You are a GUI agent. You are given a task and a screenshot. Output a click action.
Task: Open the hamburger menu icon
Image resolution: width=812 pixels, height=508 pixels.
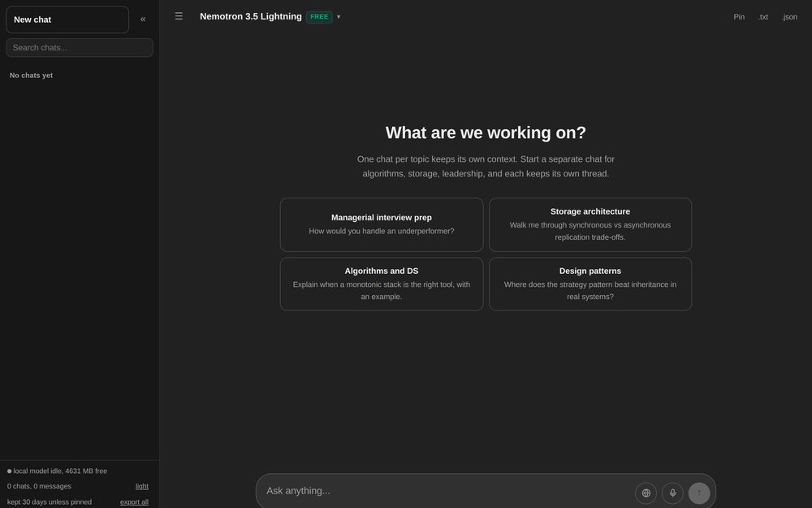pyautogui.click(x=179, y=16)
